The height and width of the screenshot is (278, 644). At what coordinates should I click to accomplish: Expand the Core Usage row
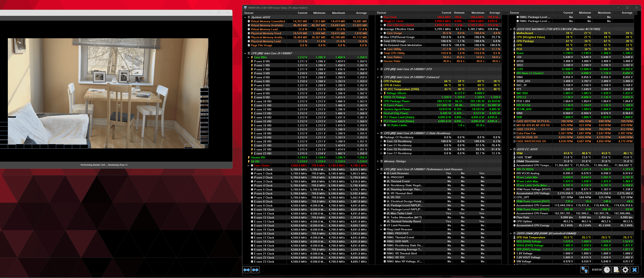click(381, 33)
